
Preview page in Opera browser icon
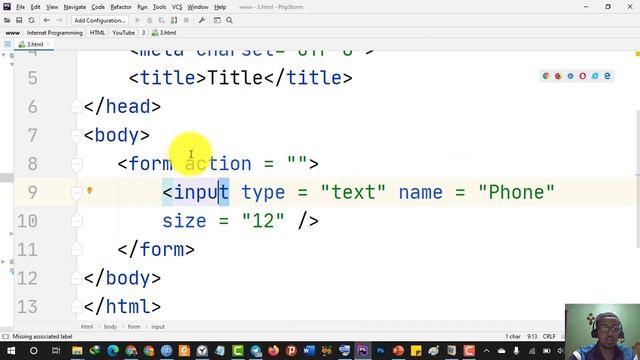coord(582,76)
